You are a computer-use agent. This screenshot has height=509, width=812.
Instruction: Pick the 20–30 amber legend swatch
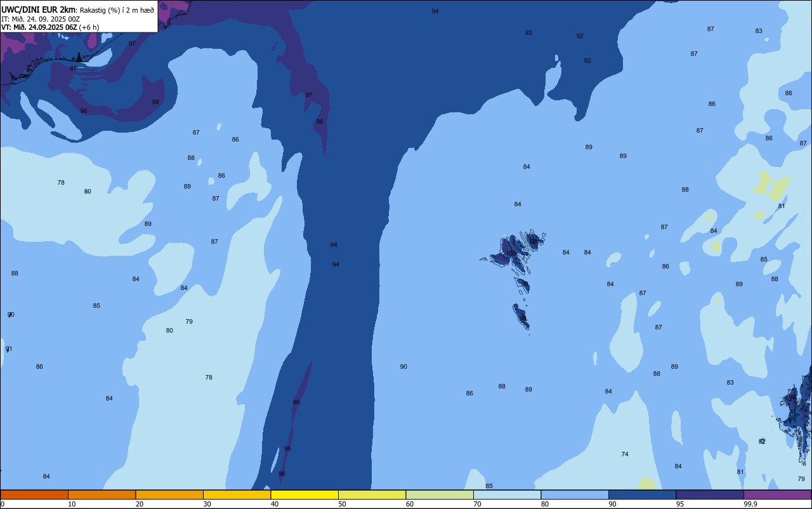point(169,494)
